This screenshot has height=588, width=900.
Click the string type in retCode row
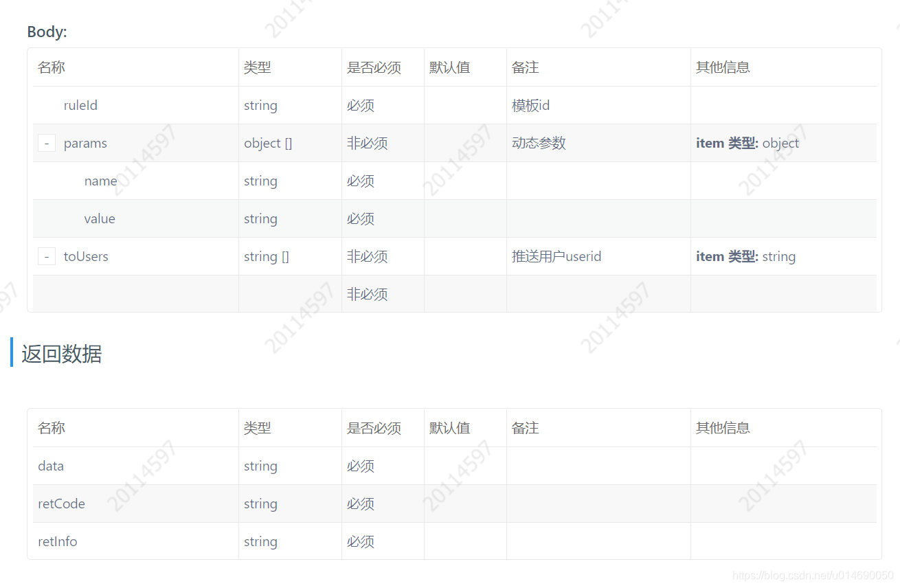(260, 504)
